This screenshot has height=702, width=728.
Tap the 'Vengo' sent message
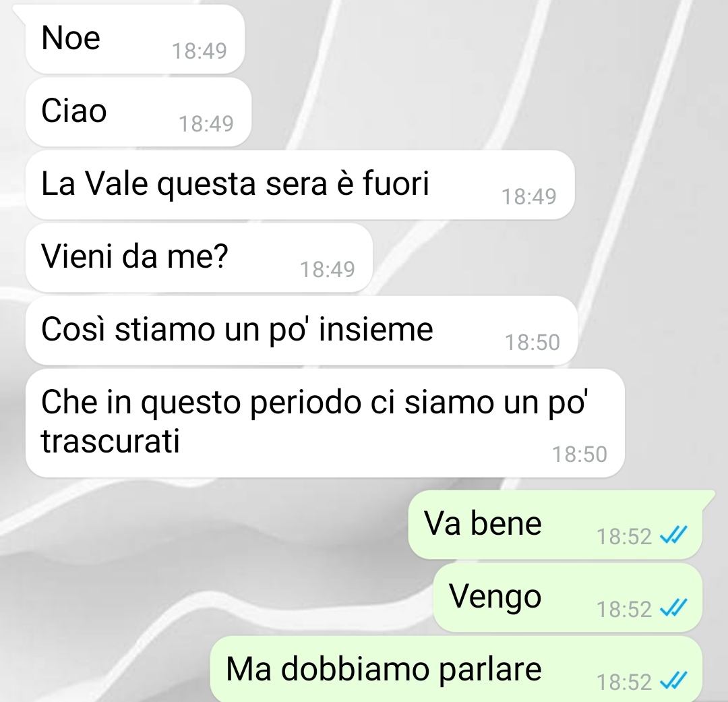568,597
